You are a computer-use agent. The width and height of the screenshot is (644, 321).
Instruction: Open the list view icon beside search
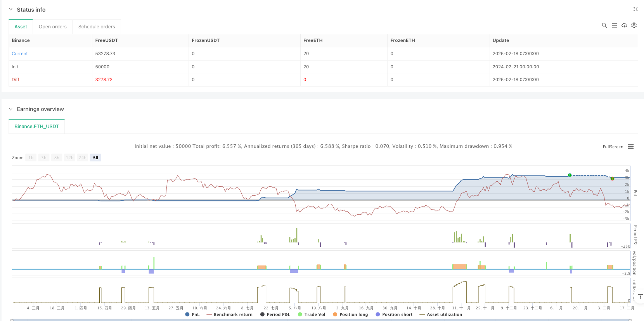614,25
